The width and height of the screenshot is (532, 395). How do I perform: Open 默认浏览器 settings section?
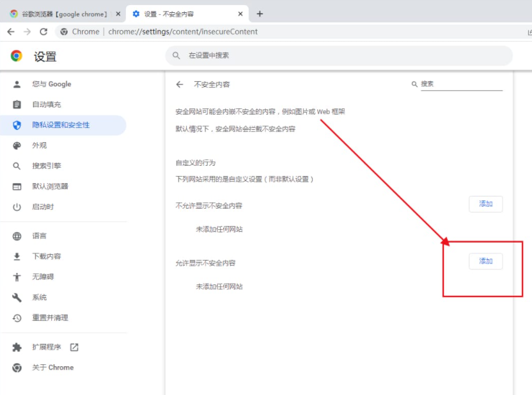tap(63, 186)
